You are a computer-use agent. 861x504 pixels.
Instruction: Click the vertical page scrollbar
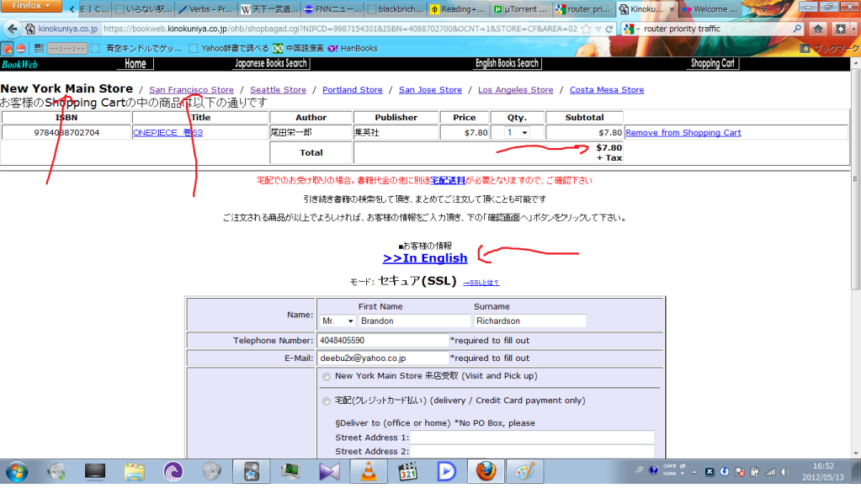pyautogui.click(x=855, y=252)
